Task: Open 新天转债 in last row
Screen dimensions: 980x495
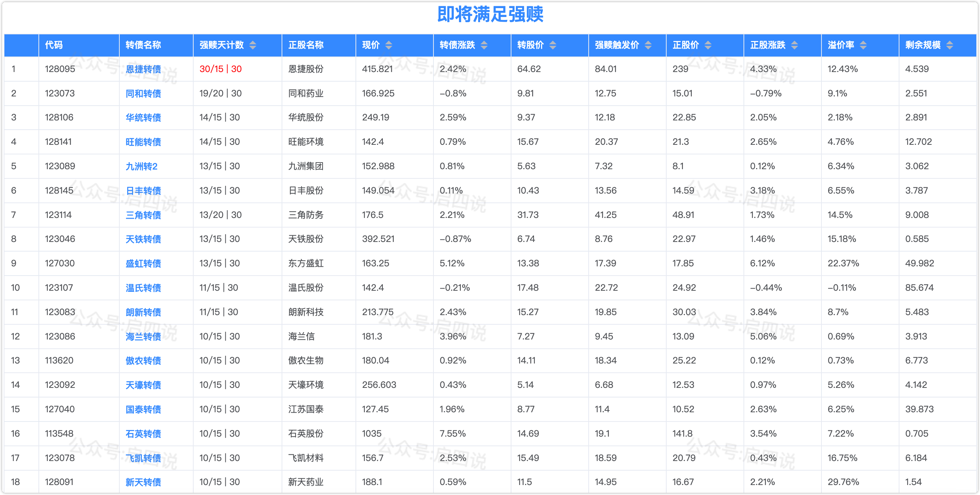Action: coord(143,482)
